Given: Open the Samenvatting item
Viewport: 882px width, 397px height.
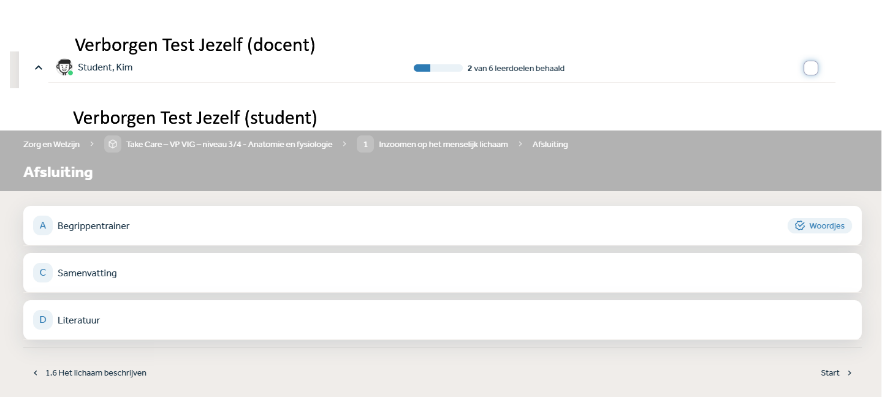Looking at the screenshot, I should coord(442,273).
